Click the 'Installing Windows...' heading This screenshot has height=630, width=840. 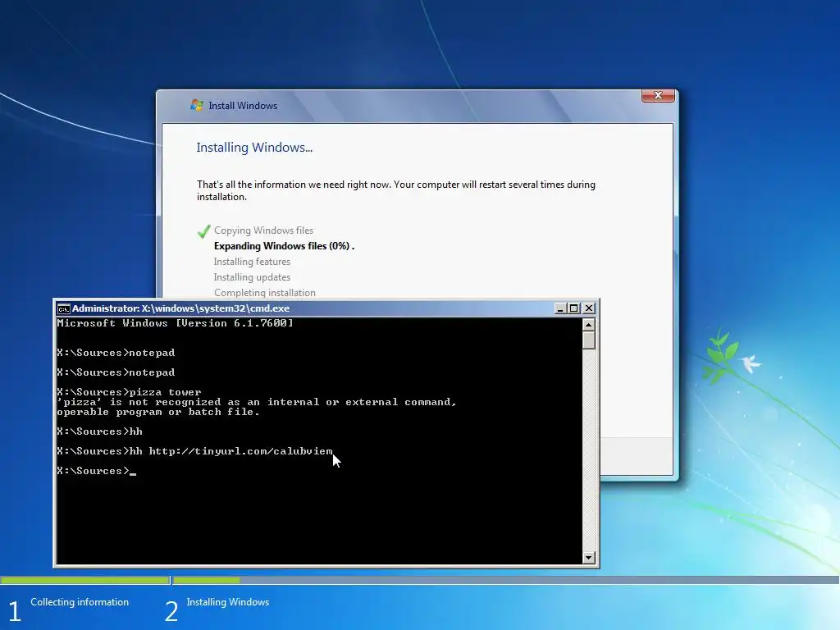click(254, 148)
